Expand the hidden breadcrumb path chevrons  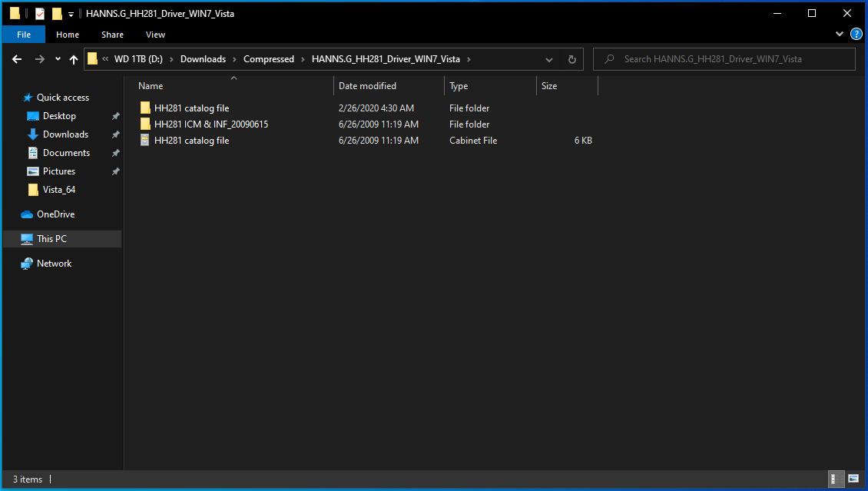(x=105, y=58)
